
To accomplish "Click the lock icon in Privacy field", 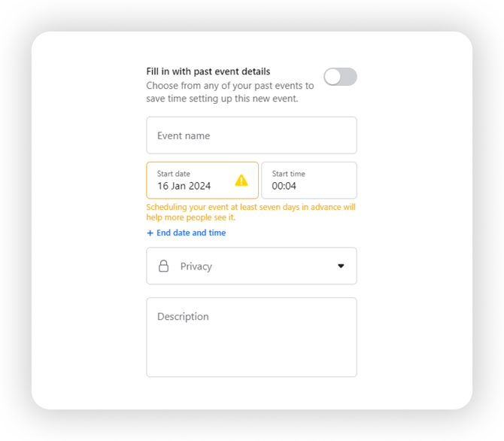I will click(x=163, y=266).
